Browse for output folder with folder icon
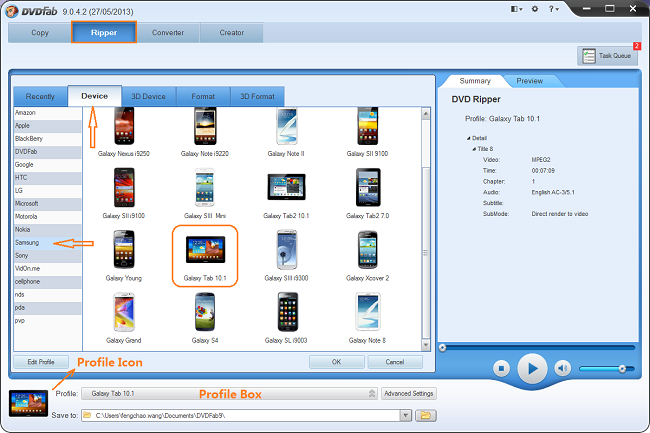 426,415
